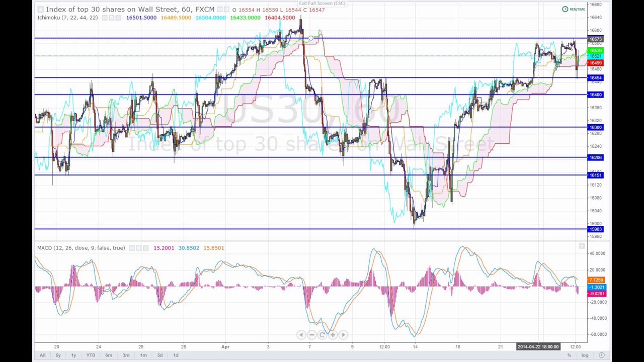Click Exit Full Screen (ESC) hint
Screen dimensions: 644x362
tap(322, 4)
